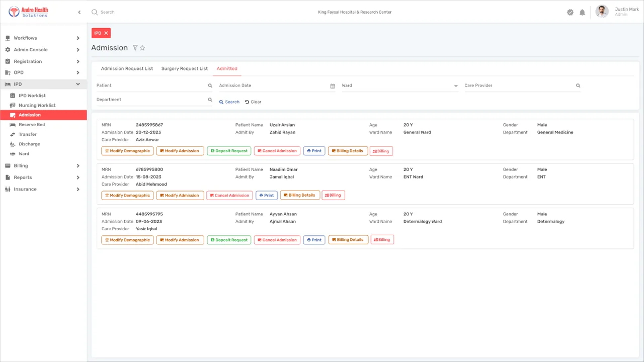Click the filter funnel icon beside Admission
The image size is (644, 362).
[135, 48]
